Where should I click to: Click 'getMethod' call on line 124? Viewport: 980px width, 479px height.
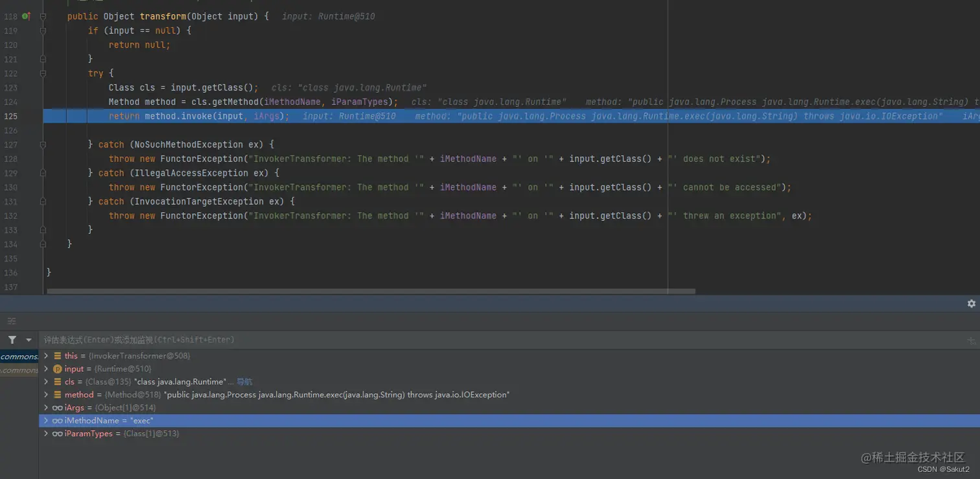(235, 102)
